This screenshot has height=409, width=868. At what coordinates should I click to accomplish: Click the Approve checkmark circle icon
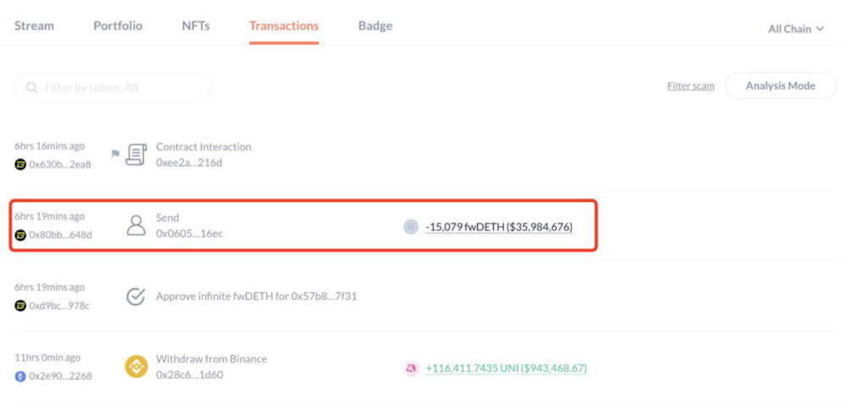click(x=136, y=296)
